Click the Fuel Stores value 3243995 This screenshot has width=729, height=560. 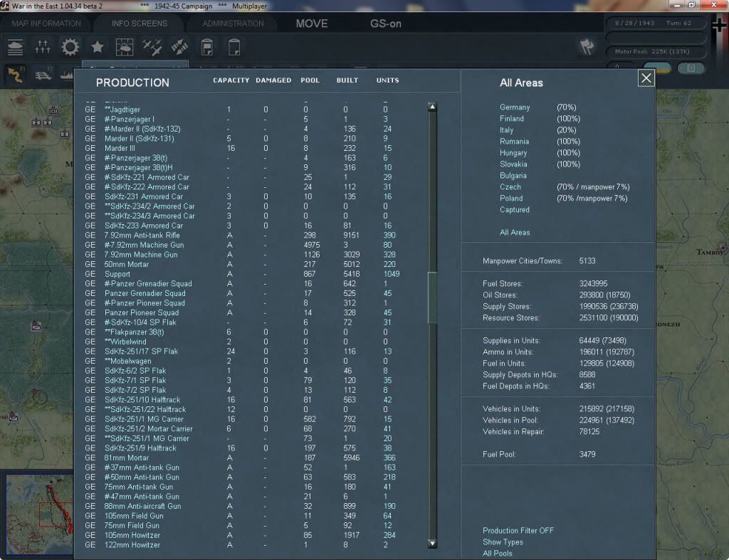coord(593,283)
